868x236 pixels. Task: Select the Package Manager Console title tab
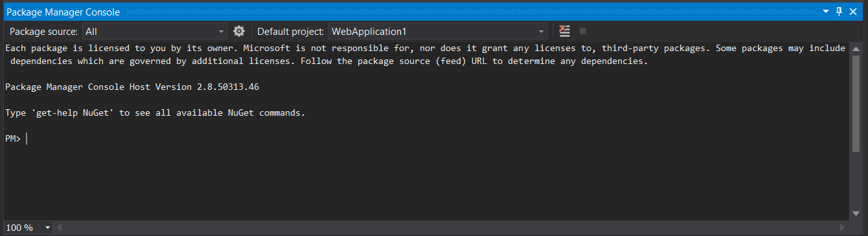pos(63,12)
